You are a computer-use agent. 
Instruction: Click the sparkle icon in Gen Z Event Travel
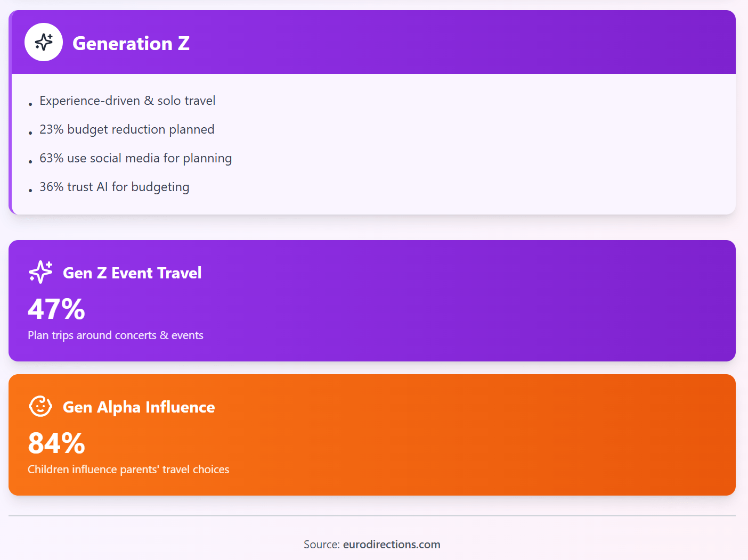(x=40, y=272)
